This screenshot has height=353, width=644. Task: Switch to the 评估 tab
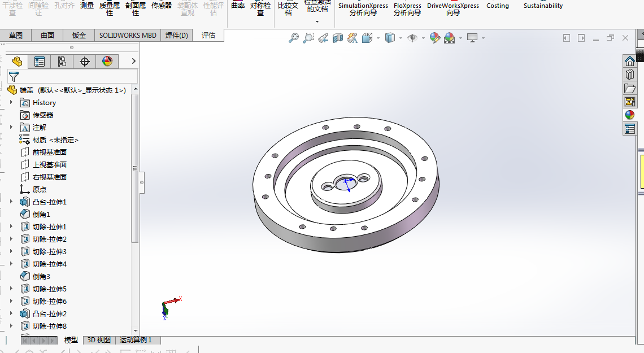click(x=208, y=35)
